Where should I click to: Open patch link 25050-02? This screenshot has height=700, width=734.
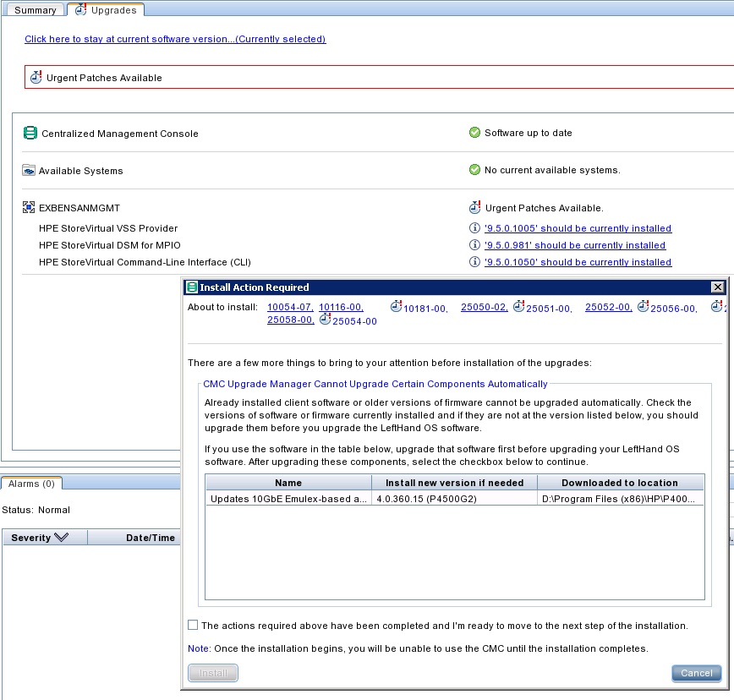[x=485, y=307]
